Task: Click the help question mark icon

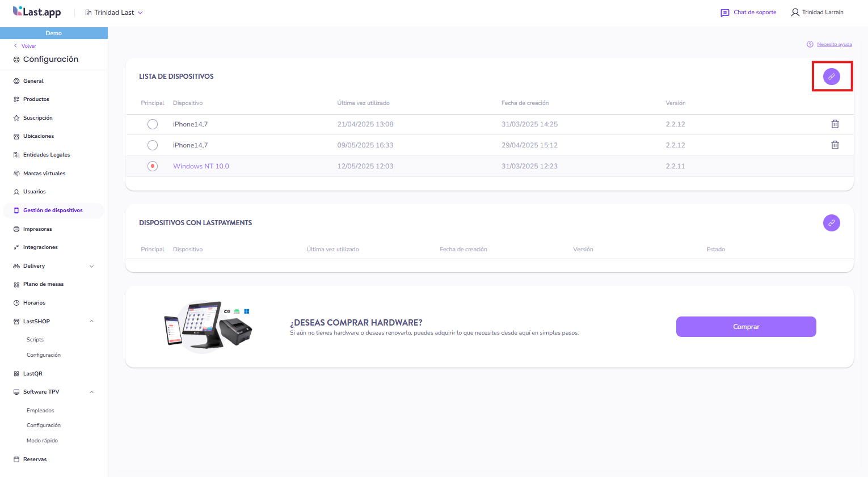Action: click(x=810, y=44)
